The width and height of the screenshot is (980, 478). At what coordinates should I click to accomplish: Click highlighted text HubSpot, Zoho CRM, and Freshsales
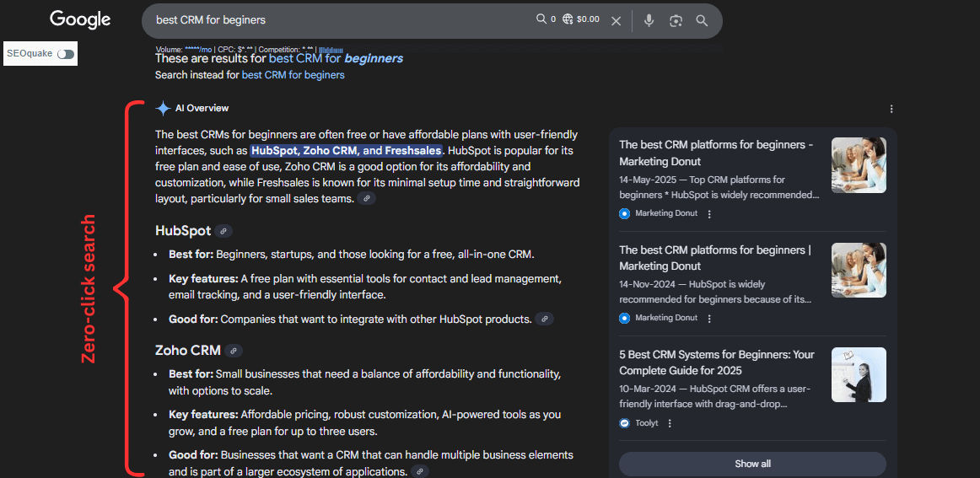point(347,151)
